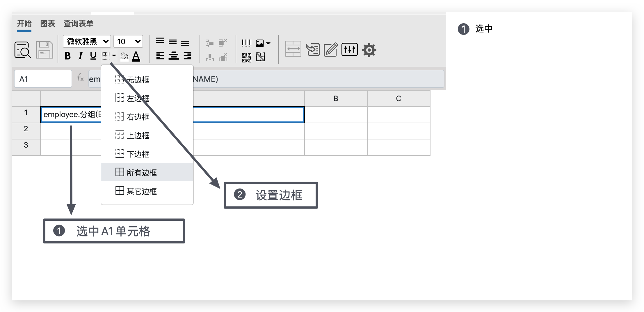Click the font color A icon
This screenshot has width=644, height=312.
click(136, 56)
